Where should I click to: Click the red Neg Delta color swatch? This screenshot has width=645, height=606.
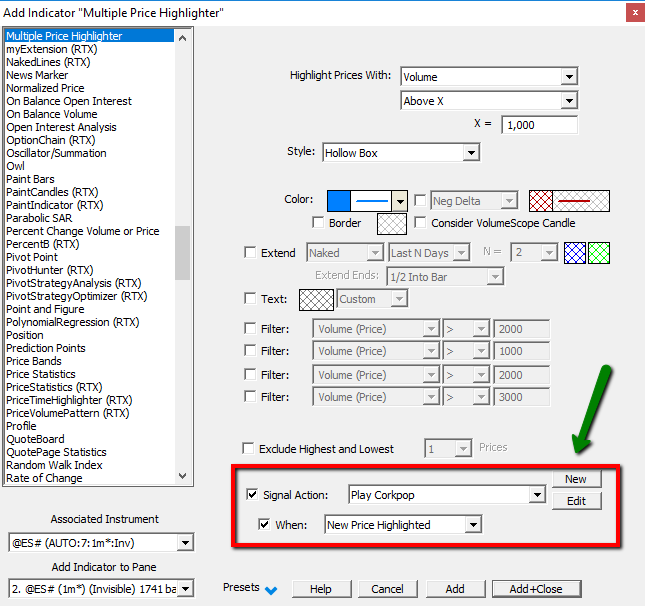pos(541,201)
